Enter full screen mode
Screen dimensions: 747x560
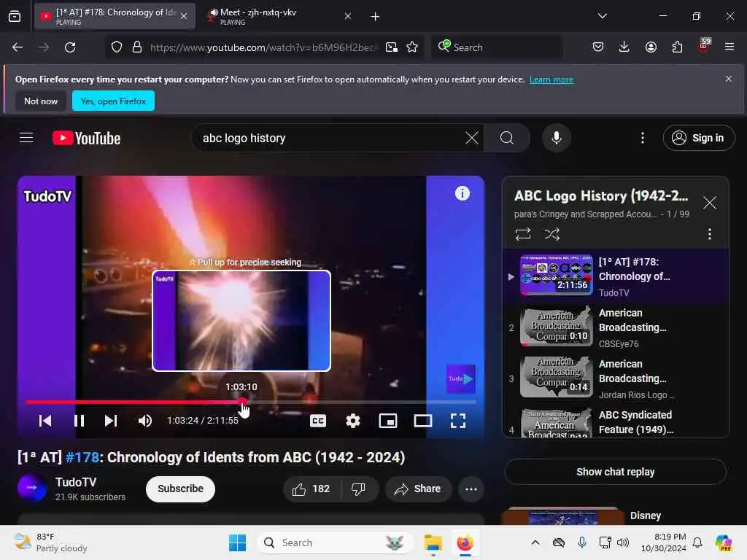coord(458,421)
